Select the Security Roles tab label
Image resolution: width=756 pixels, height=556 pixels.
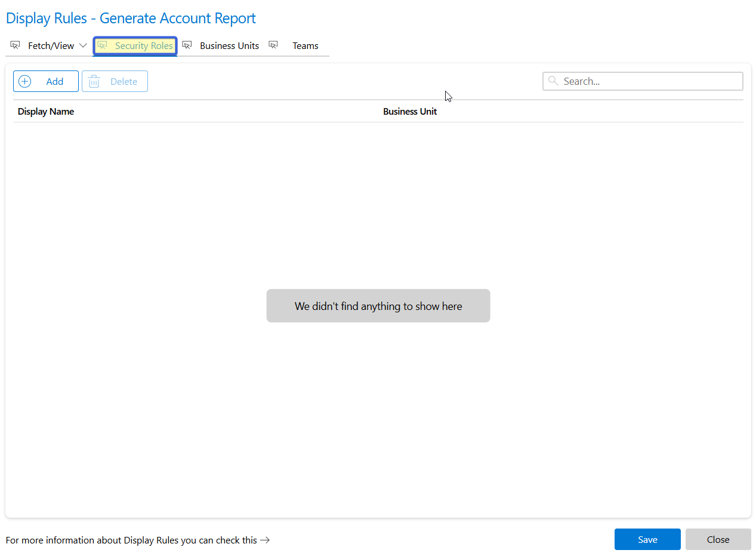144,46
